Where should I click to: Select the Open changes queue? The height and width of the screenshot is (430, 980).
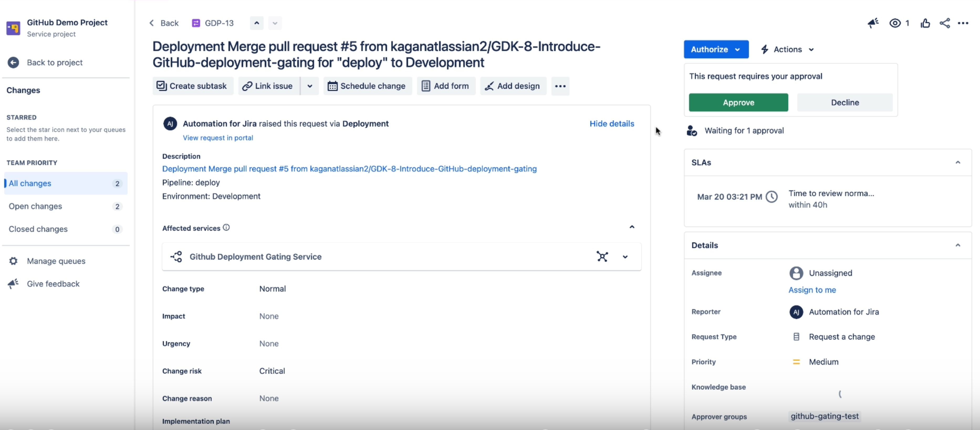35,206
